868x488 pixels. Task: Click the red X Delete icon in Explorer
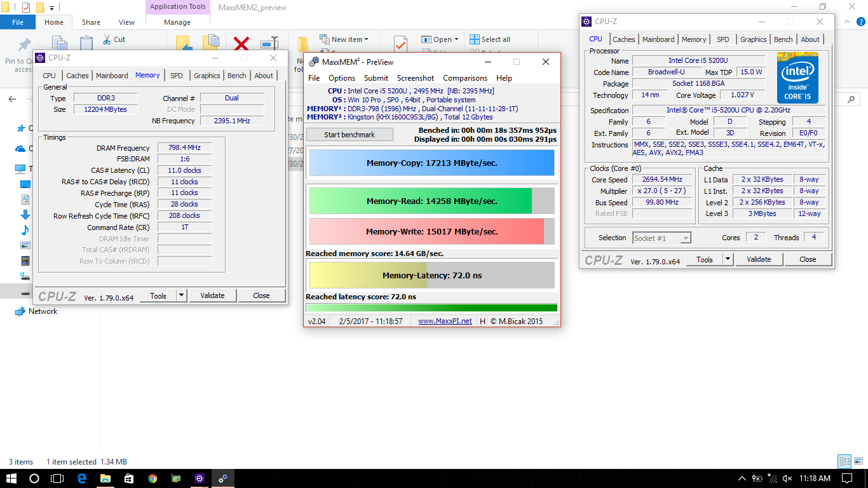click(x=241, y=44)
